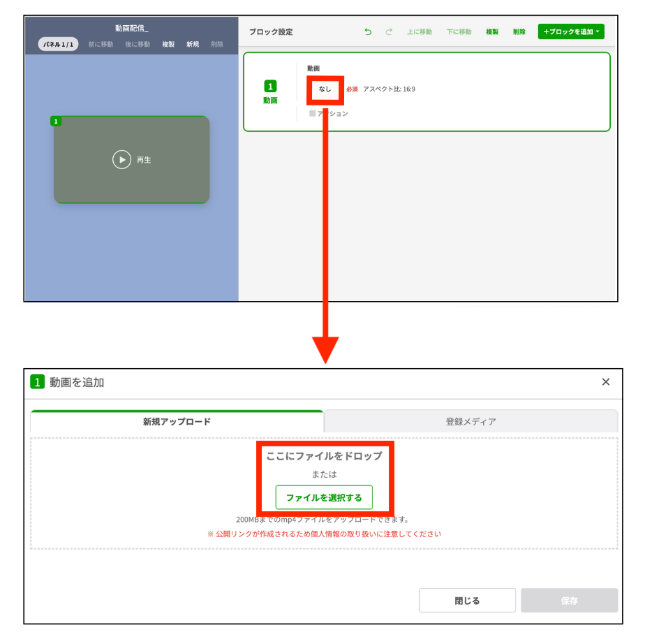645x644 pixels.
Task: Click 下に移動 in block toolbar
Action: pos(459,31)
